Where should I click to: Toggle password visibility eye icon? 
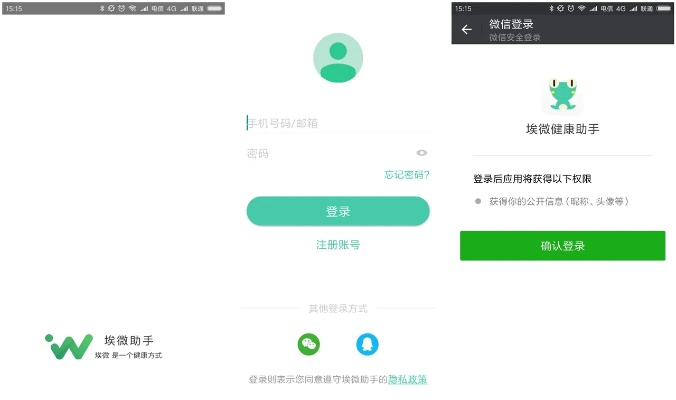click(422, 153)
